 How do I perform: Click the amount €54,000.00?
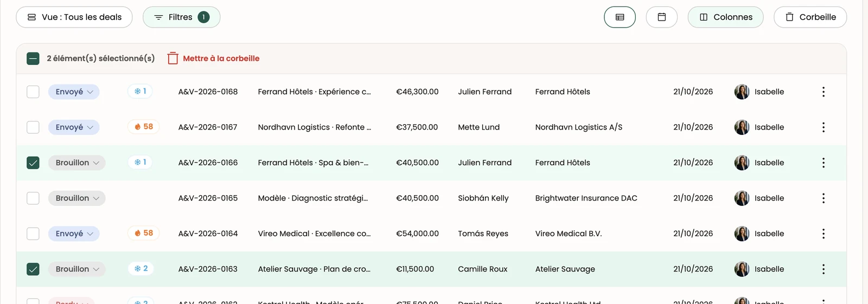coord(417,234)
